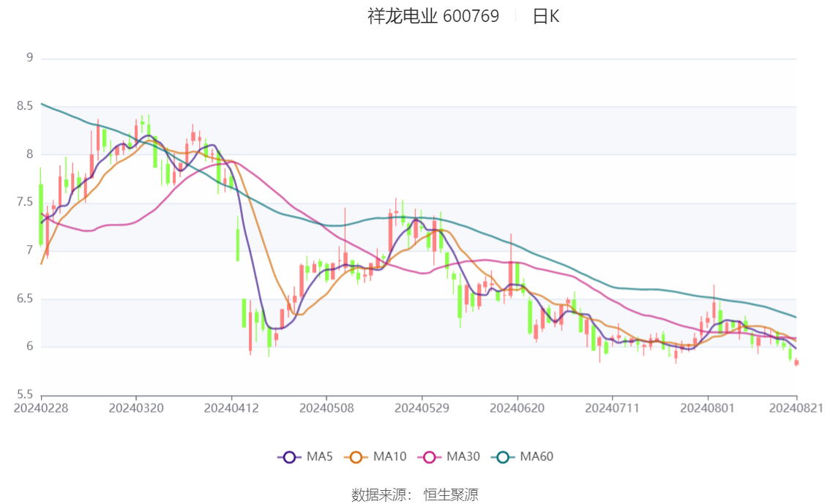Viewport: 830px width, 504px height.
Task: Hide the MA10 series via its legend label
Action: point(389,457)
